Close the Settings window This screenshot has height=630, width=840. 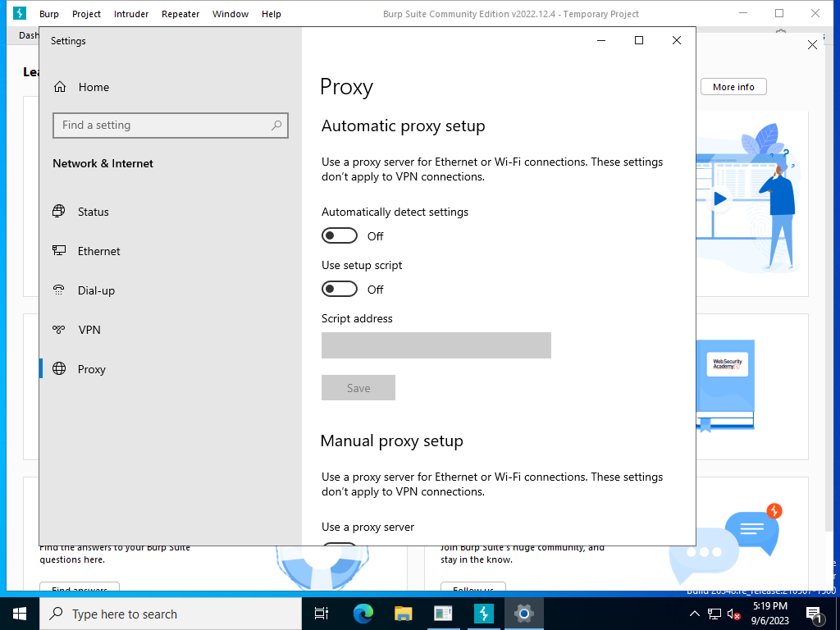(677, 40)
